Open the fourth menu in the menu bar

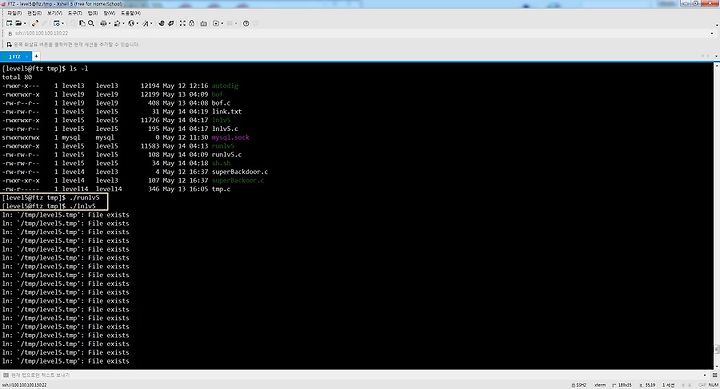(x=75, y=13)
